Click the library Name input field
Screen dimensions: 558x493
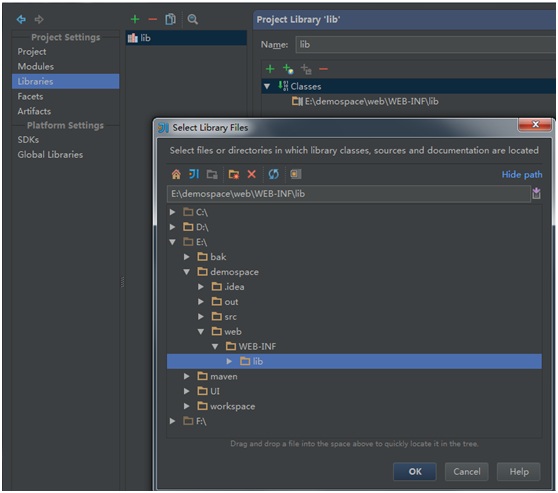tap(425, 44)
